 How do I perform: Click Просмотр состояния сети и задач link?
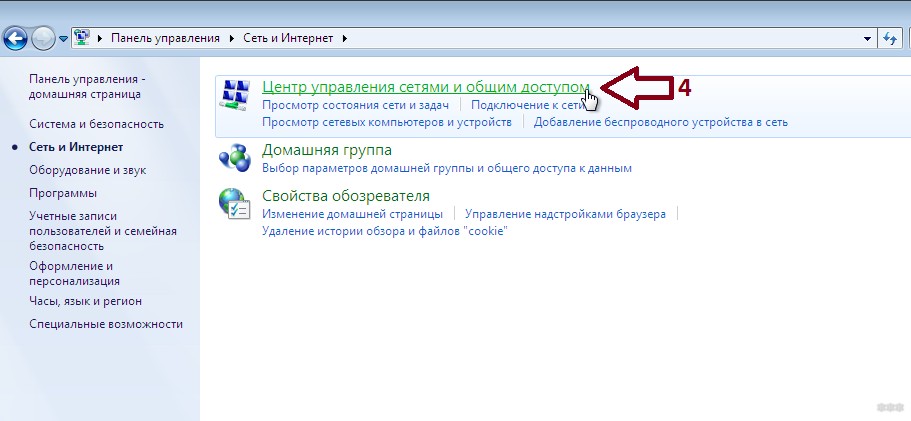(356, 105)
